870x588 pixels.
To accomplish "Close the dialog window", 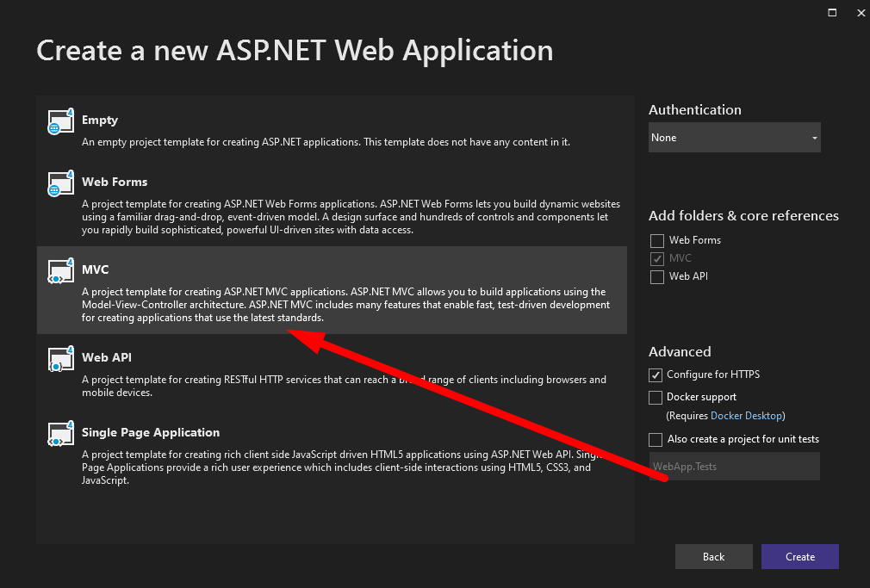I will [860, 12].
